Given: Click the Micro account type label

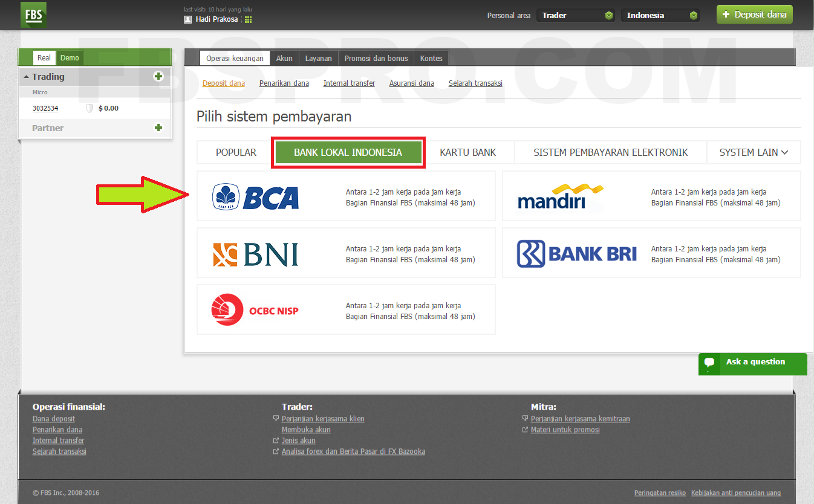Looking at the screenshot, I should [x=40, y=92].
